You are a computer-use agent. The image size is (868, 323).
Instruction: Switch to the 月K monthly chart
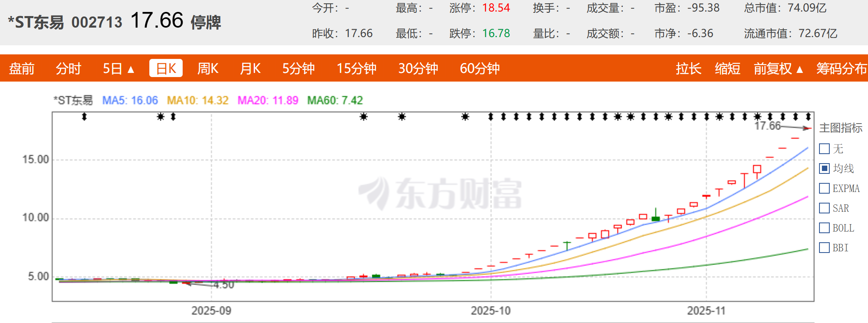(x=250, y=68)
